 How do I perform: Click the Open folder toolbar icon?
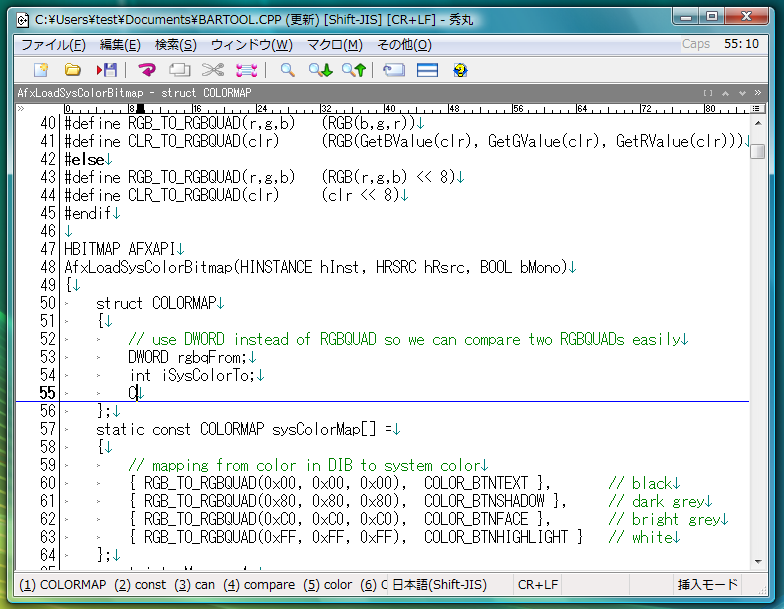pos(72,70)
